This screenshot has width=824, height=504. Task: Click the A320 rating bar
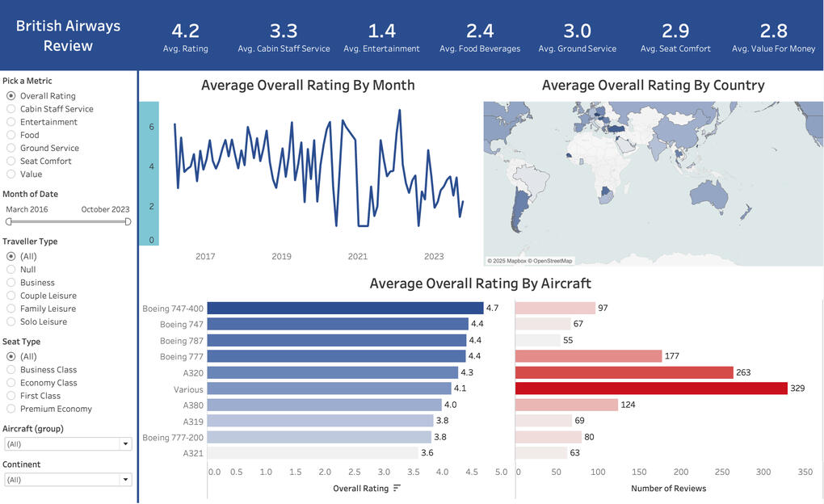click(333, 372)
